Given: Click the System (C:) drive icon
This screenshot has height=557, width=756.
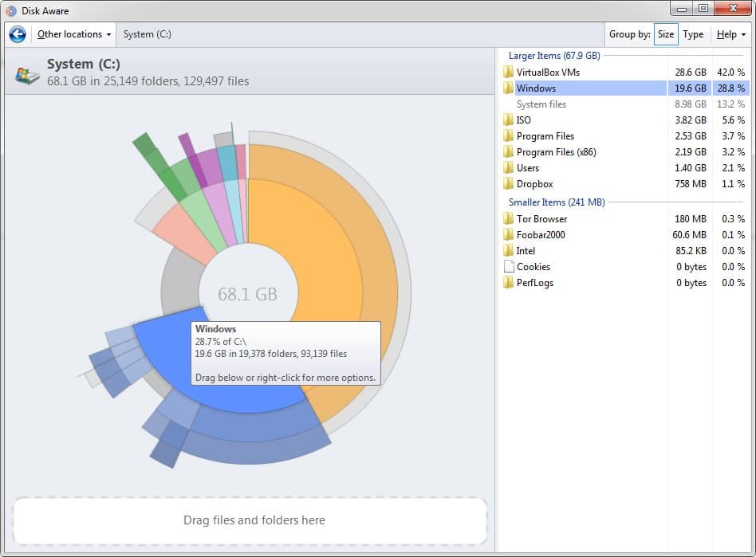Looking at the screenshot, I should coord(27,75).
